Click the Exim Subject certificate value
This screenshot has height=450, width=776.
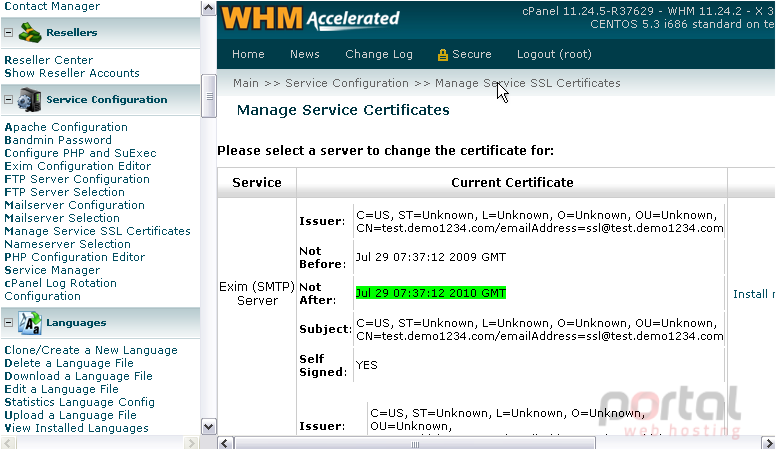pyautogui.click(x=539, y=330)
